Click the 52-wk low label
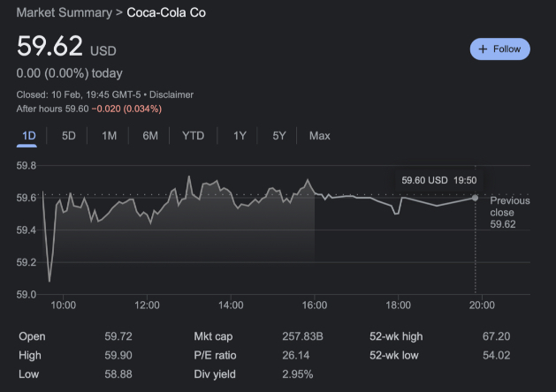The height and width of the screenshot is (392, 556). [x=394, y=355]
